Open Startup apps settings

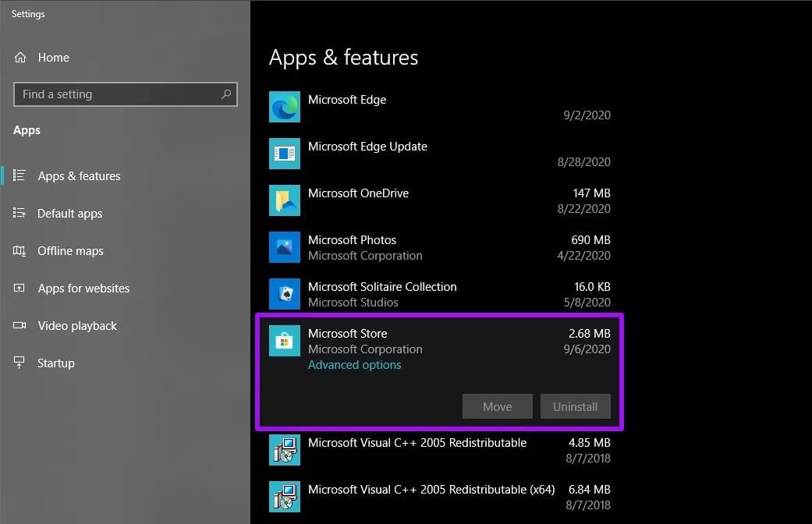[x=56, y=363]
